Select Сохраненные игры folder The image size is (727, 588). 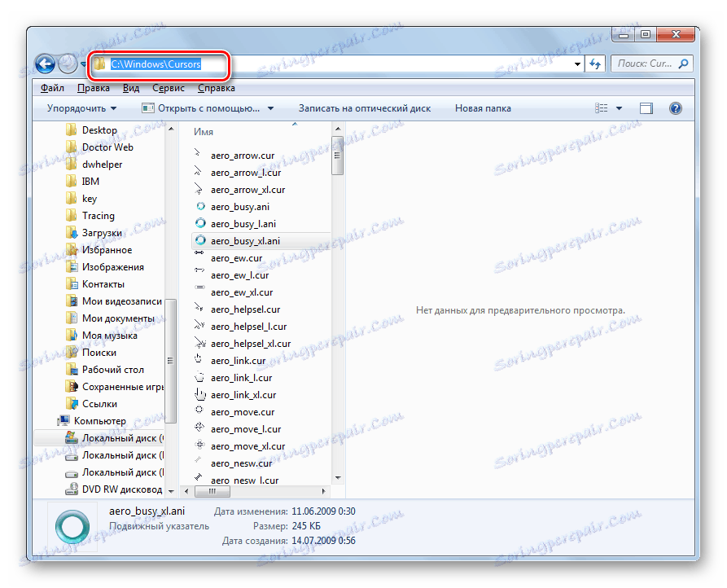pos(122,387)
